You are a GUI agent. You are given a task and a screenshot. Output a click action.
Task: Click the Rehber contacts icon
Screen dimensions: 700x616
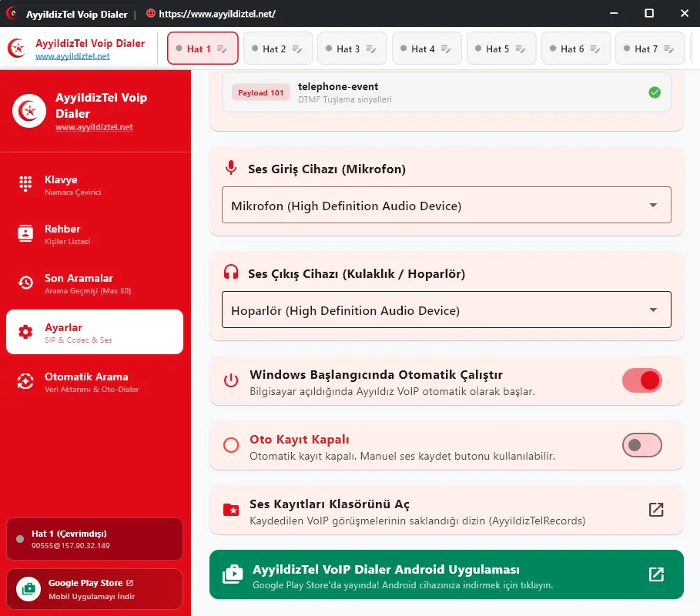click(25, 233)
